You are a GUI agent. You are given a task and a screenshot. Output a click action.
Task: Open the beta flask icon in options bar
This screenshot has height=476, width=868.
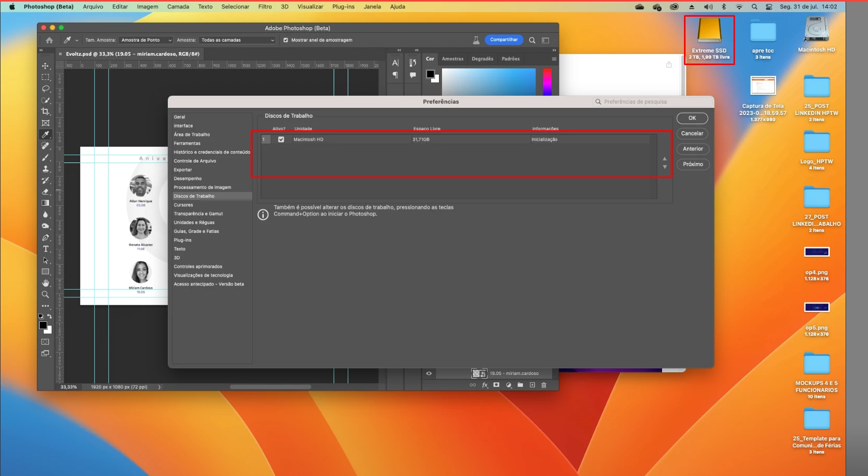476,40
